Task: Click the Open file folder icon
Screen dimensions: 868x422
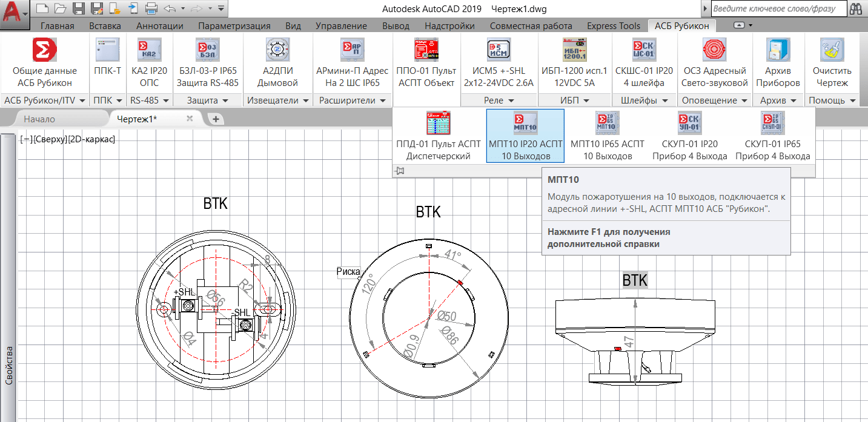Action: click(60, 8)
